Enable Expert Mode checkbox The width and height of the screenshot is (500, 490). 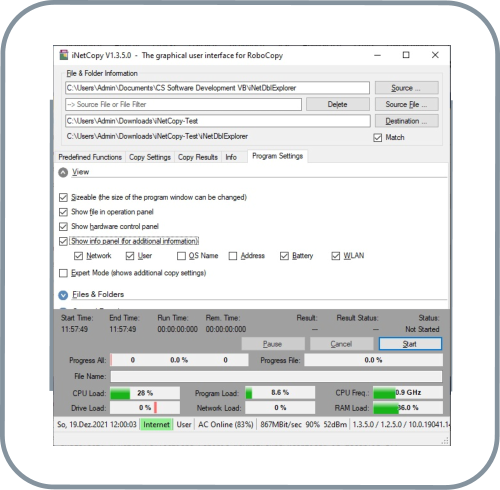pos(63,273)
